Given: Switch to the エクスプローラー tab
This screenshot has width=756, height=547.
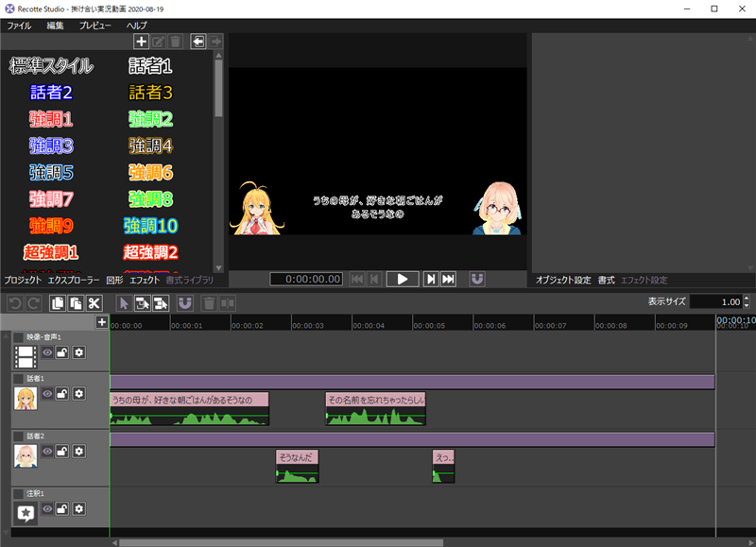Looking at the screenshot, I should click(x=74, y=280).
